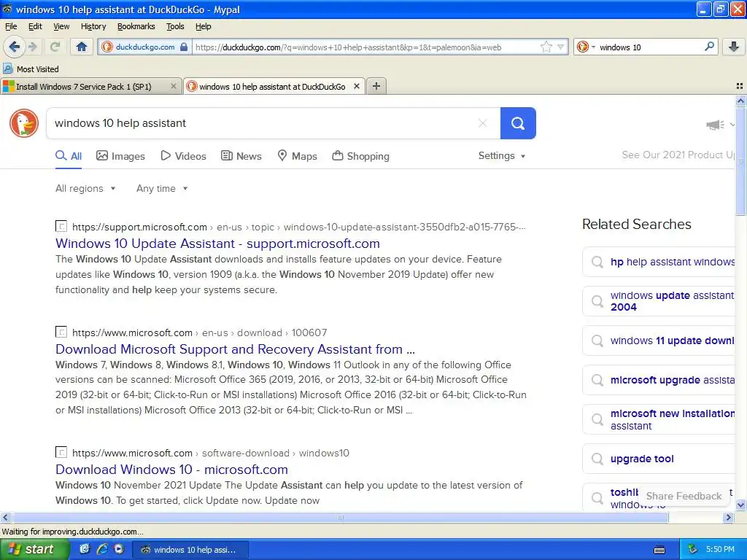Click the DuckDuckGo duck logo
The image size is (747, 560).
click(24, 123)
